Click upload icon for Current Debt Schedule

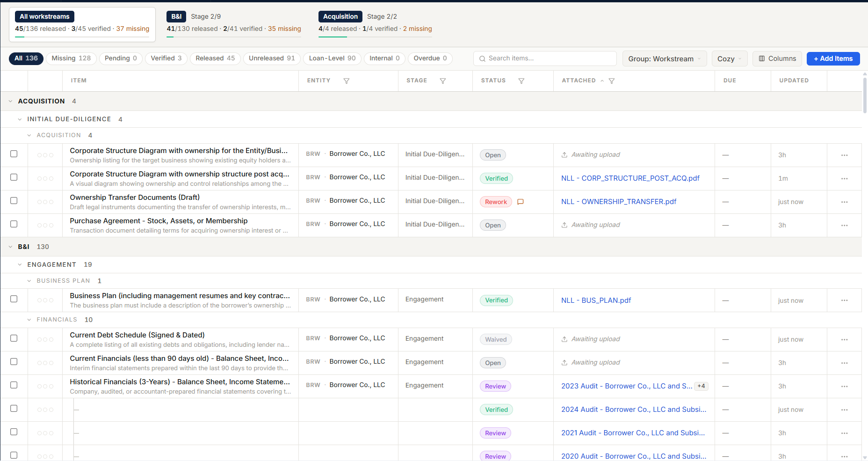tap(564, 339)
